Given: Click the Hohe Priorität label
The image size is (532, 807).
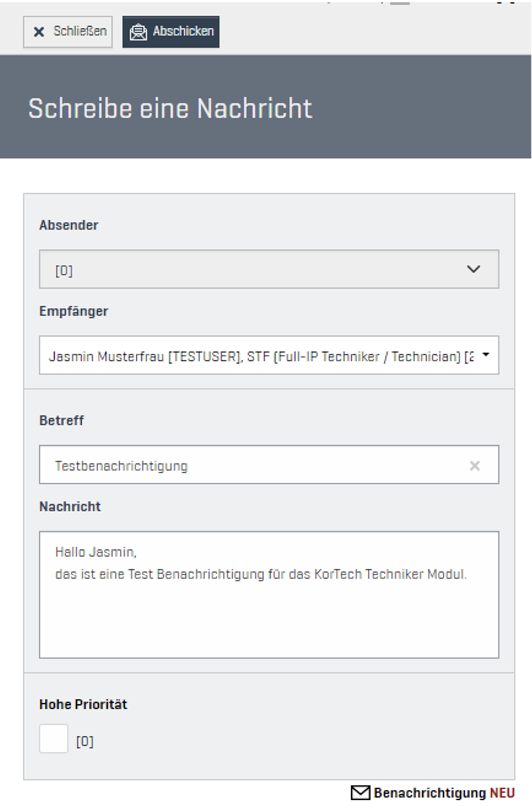Looking at the screenshot, I should (x=83, y=704).
